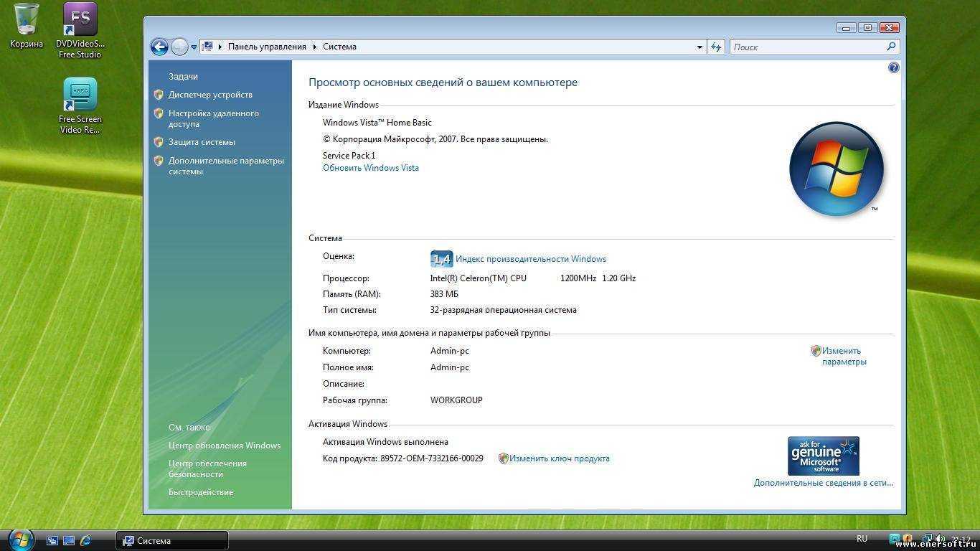
Task: Select Система breadcrumb
Action: [x=339, y=47]
